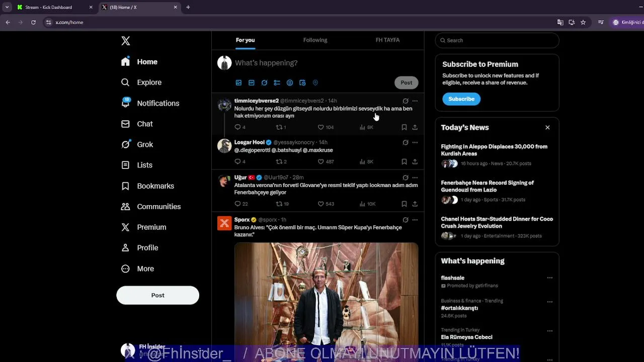Open the #ortalıkkarıştı trend
This screenshot has width=644, height=362.
459,308
